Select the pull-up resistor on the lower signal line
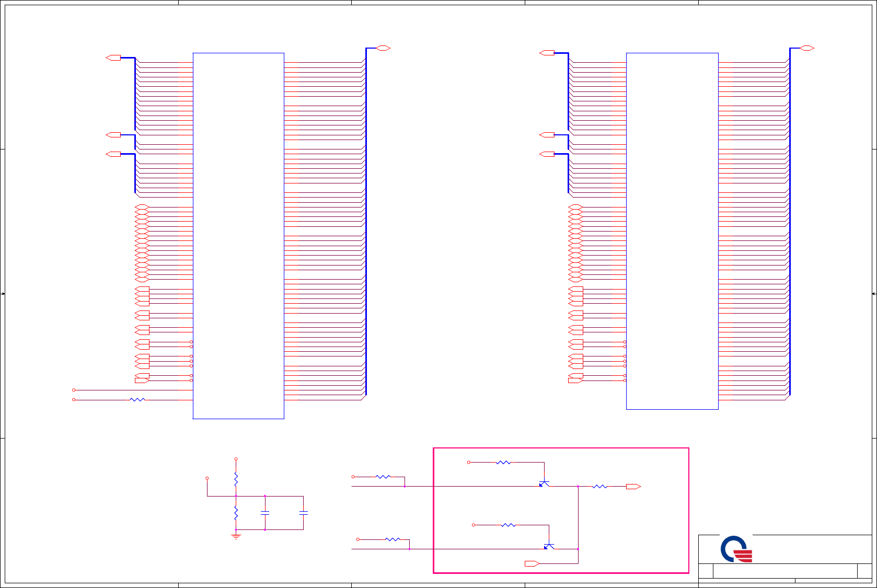This screenshot has height=588, width=877. tap(393, 539)
